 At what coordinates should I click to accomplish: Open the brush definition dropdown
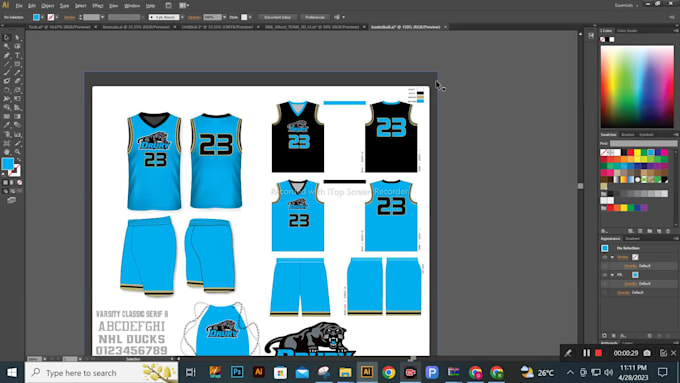pyautogui.click(x=182, y=17)
